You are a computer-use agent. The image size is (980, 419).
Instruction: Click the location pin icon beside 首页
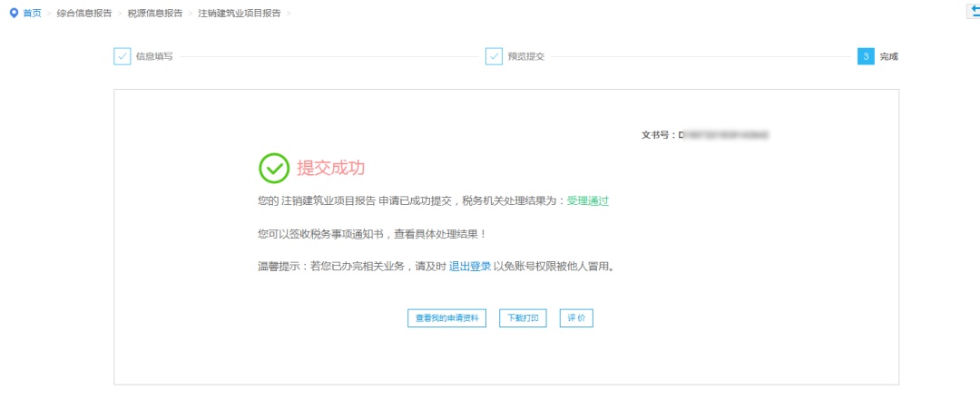(x=14, y=14)
